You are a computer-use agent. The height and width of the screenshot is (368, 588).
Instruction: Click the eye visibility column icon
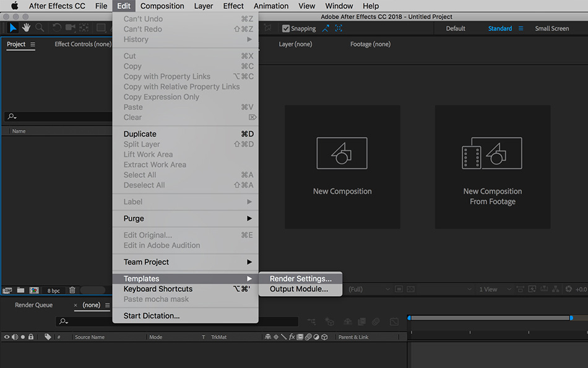point(7,337)
